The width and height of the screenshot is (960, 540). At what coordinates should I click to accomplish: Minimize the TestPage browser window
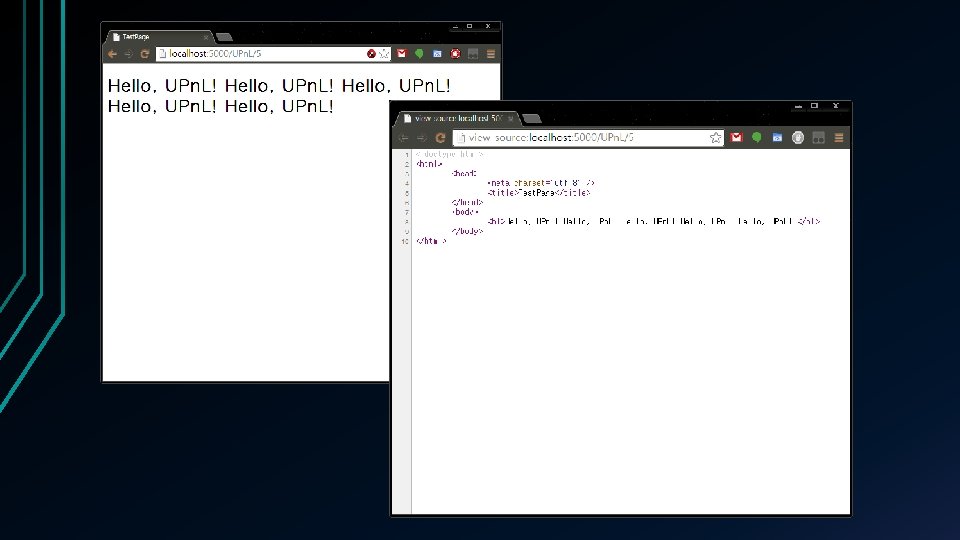point(455,26)
